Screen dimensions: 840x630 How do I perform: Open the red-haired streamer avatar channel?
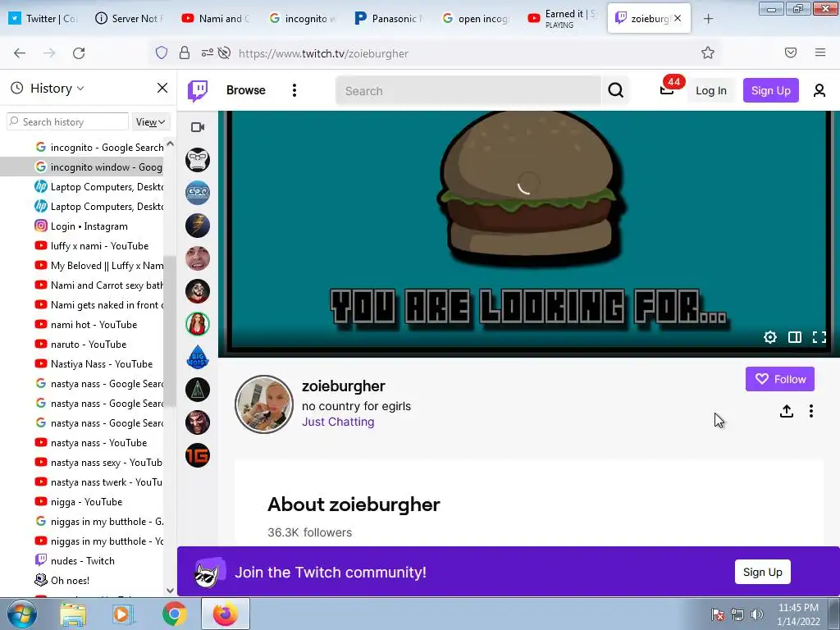click(x=198, y=324)
